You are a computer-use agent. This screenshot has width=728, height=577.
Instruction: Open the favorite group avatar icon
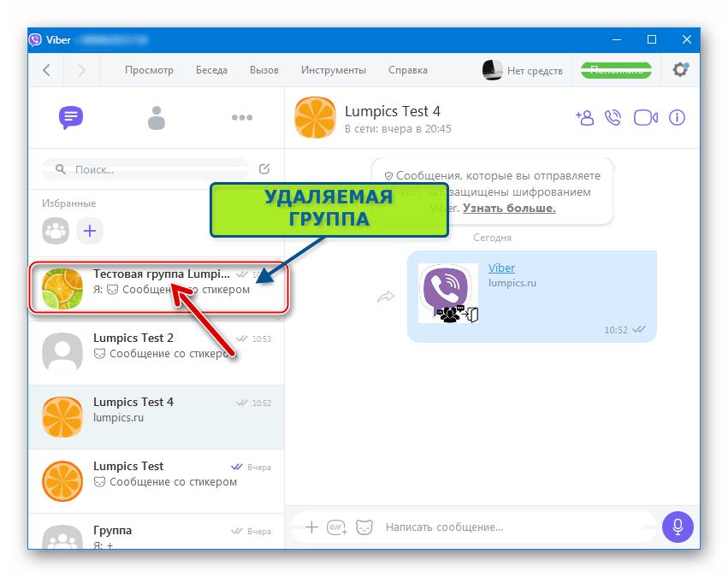click(56, 231)
